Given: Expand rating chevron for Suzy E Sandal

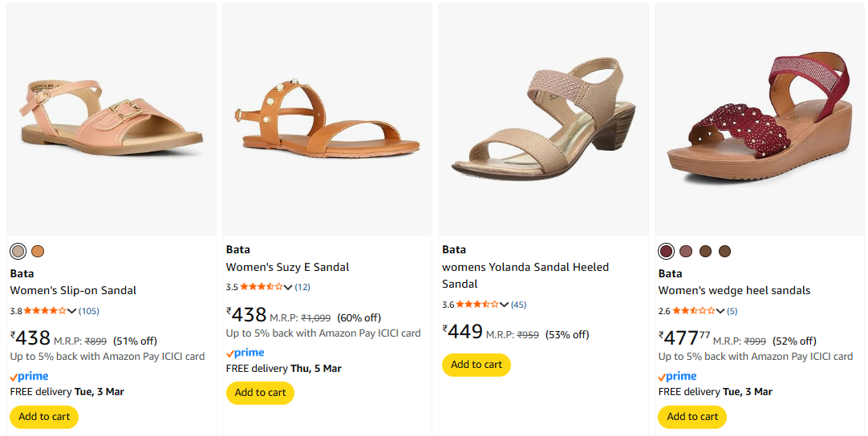Looking at the screenshot, I should (289, 287).
